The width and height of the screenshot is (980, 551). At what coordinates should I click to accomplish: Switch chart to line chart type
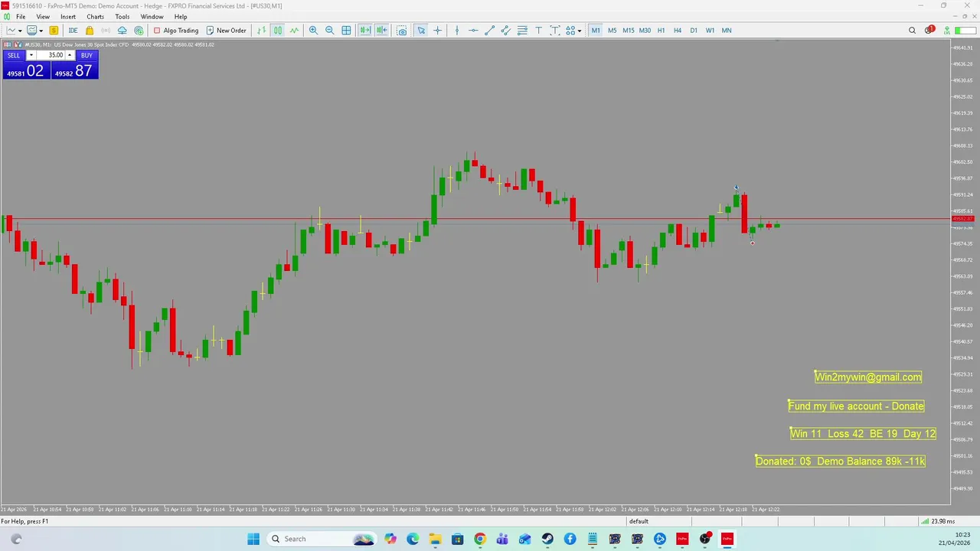(294, 31)
